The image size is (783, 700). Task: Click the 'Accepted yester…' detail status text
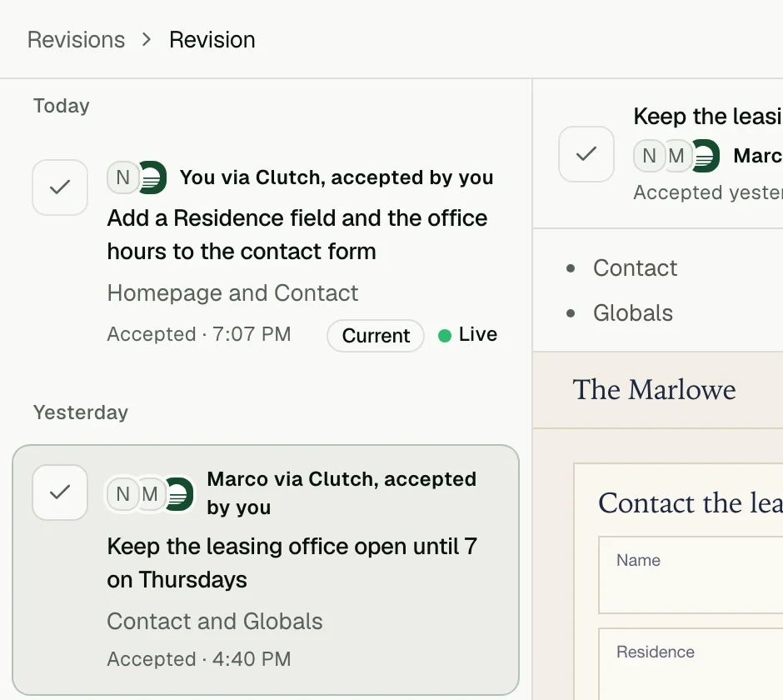tap(708, 192)
